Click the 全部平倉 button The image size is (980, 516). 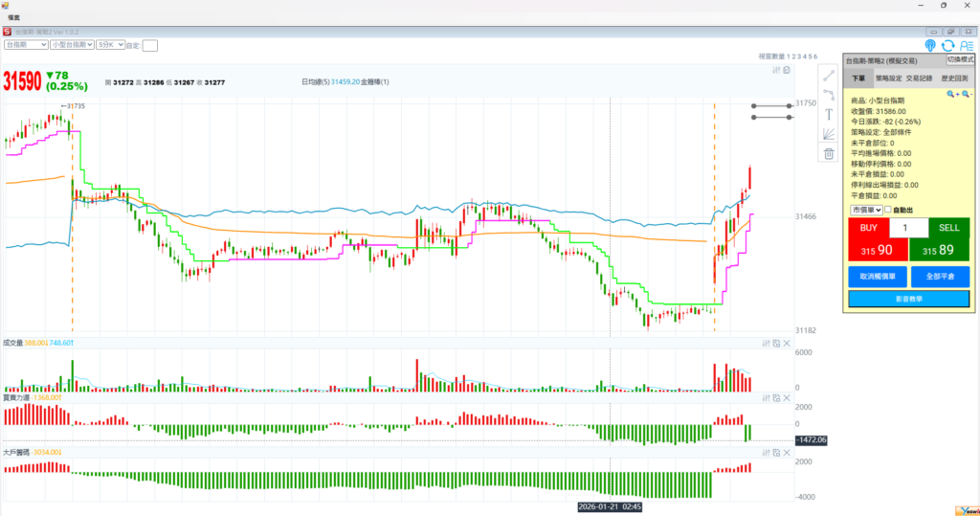(939, 276)
